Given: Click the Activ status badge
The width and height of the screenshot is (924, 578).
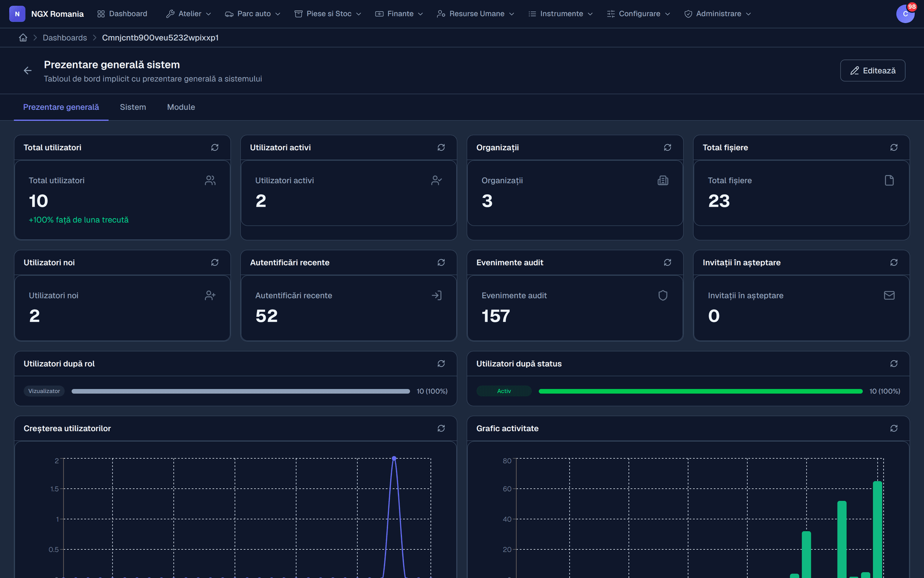Looking at the screenshot, I should (x=504, y=391).
